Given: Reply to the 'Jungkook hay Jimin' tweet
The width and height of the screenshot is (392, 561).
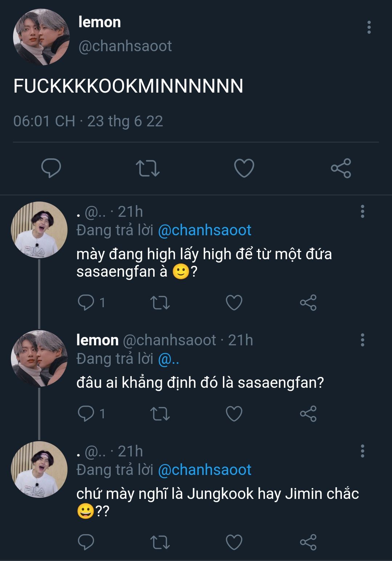Looking at the screenshot, I should click(x=86, y=542).
